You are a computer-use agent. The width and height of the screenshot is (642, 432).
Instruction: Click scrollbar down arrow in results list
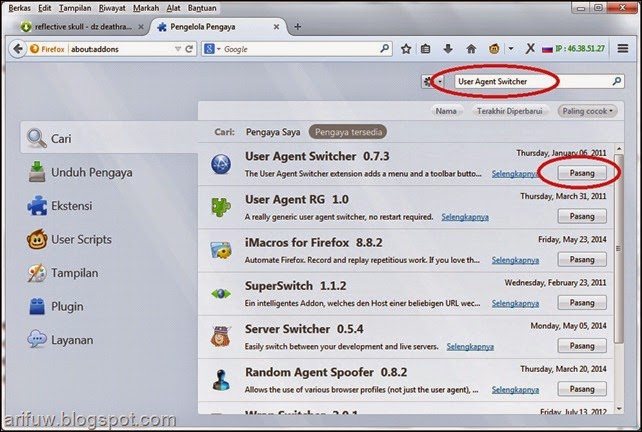tap(619, 408)
